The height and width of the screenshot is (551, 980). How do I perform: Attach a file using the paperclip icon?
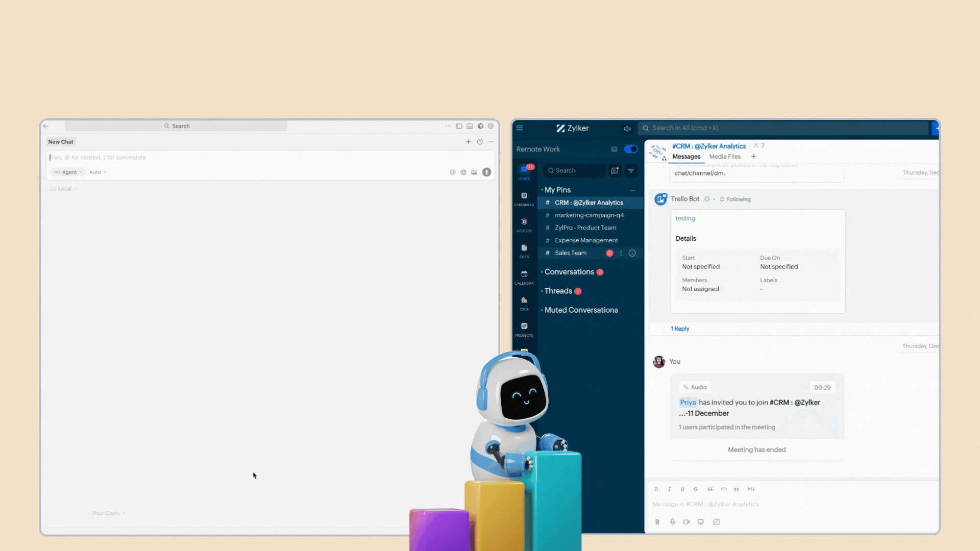pyautogui.click(x=657, y=521)
